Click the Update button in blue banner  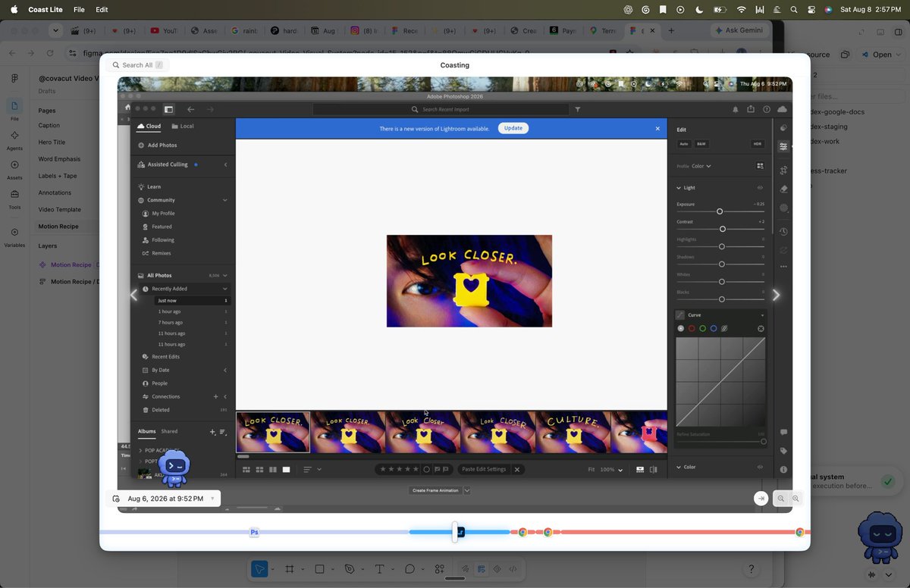(513, 128)
